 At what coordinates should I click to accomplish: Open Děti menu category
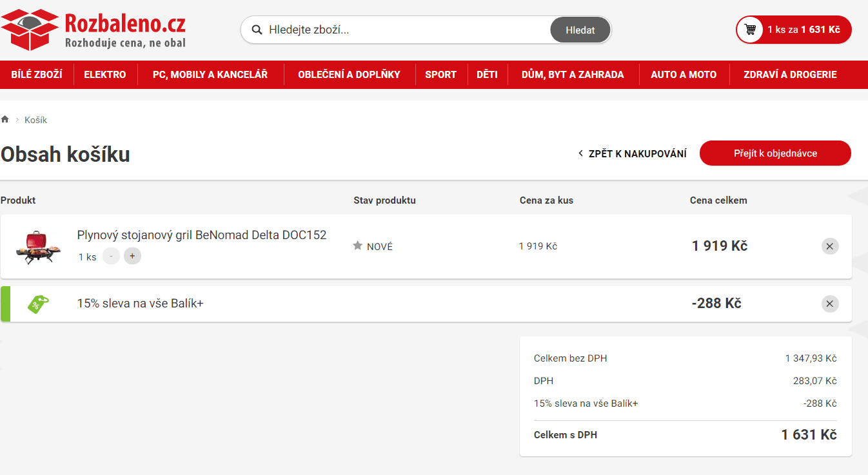[x=487, y=75]
